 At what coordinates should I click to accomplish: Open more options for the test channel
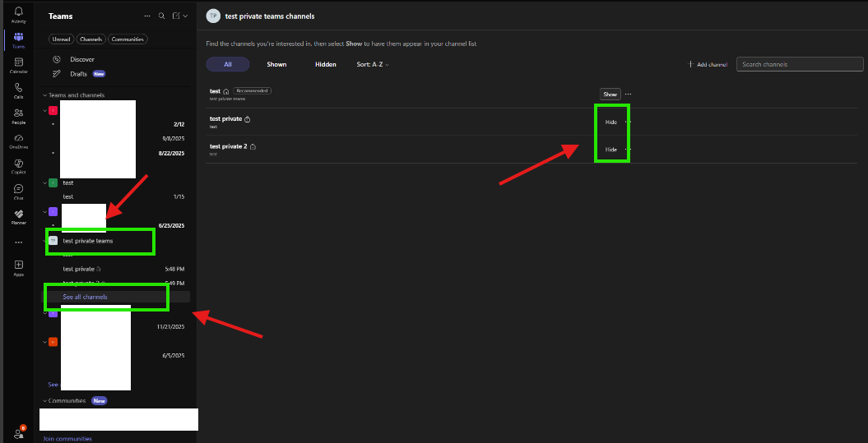(x=628, y=94)
